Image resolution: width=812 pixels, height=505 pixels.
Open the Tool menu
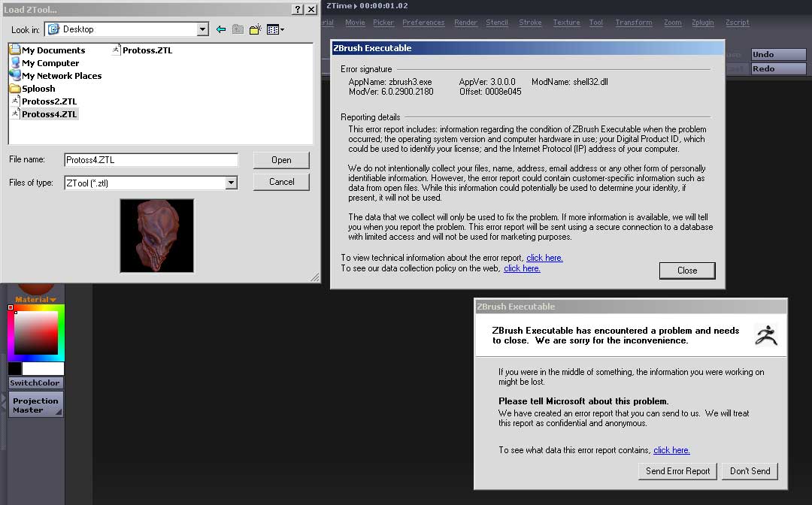pyautogui.click(x=596, y=23)
